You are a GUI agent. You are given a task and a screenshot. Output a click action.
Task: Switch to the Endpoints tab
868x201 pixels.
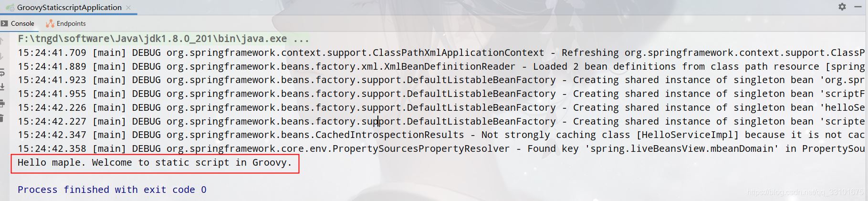[x=71, y=23]
